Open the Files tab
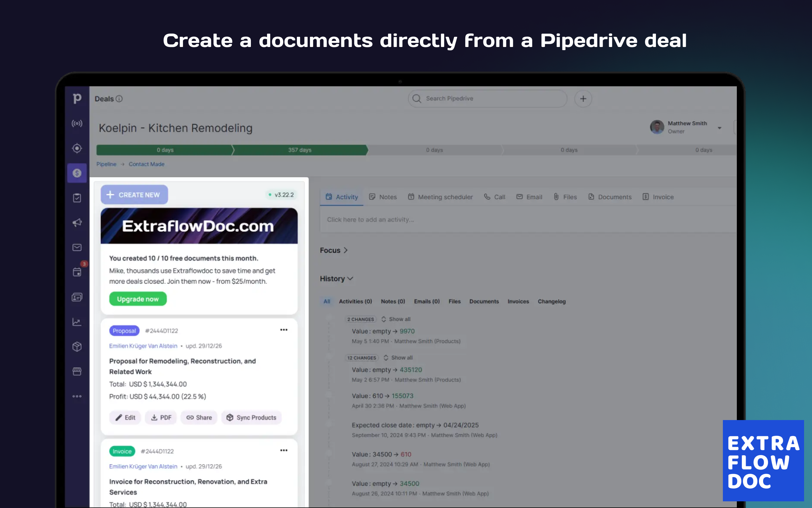 click(x=565, y=197)
